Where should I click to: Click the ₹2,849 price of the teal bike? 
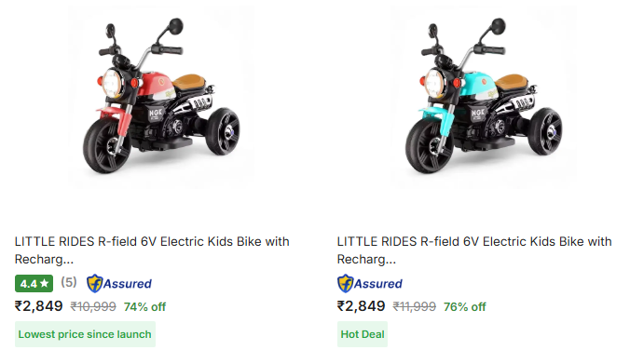(x=361, y=306)
